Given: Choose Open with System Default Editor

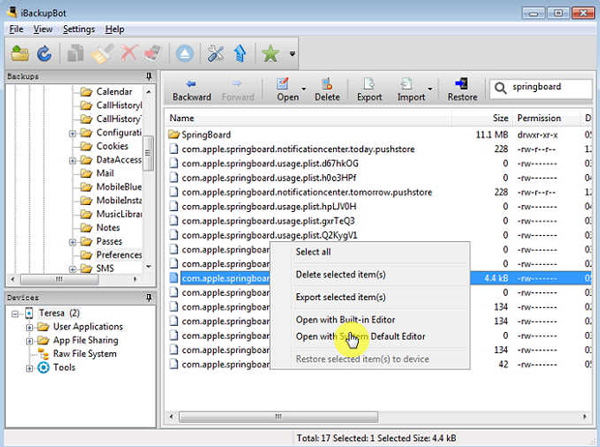Looking at the screenshot, I should [360, 336].
